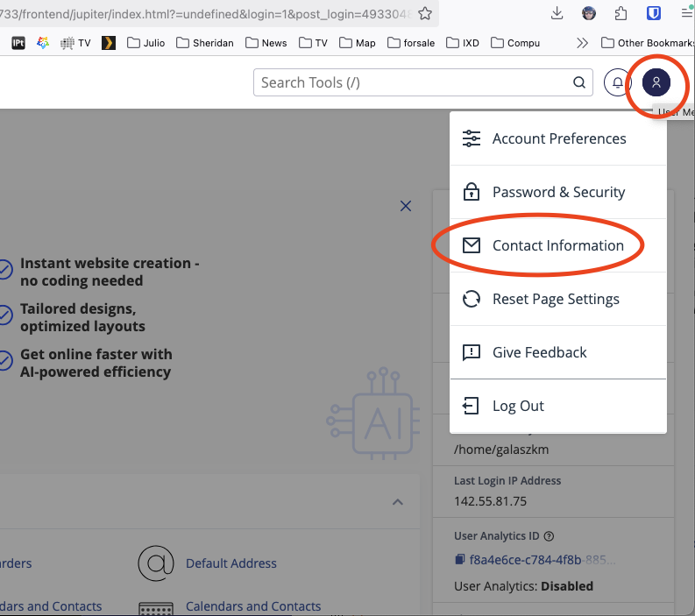Open the Default Address link

pos(231,563)
